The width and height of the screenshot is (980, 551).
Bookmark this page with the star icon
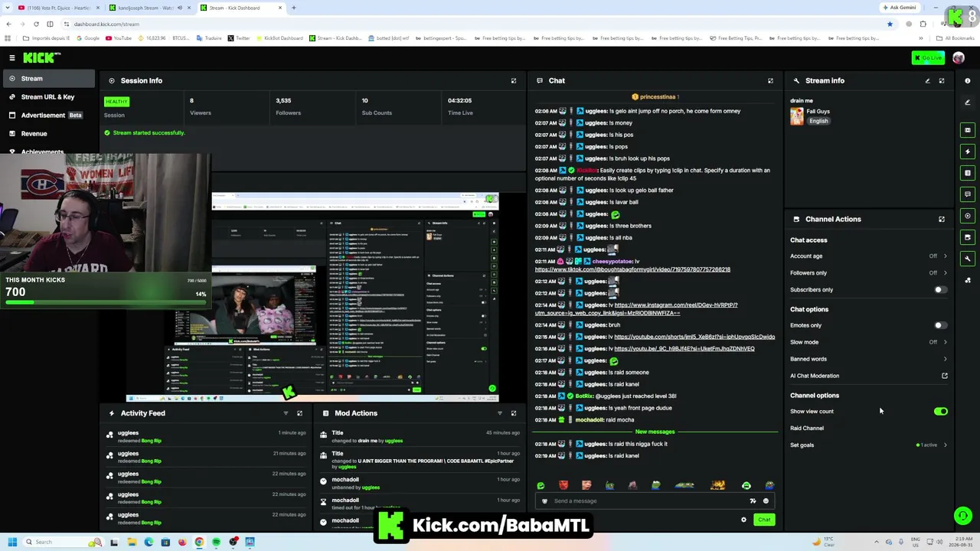pyautogui.click(x=890, y=24)
